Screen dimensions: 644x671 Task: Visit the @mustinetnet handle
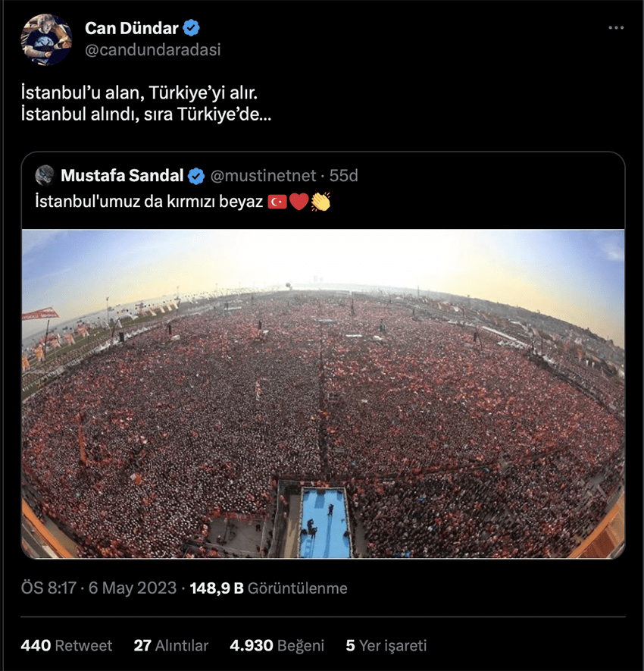[262, 176]
